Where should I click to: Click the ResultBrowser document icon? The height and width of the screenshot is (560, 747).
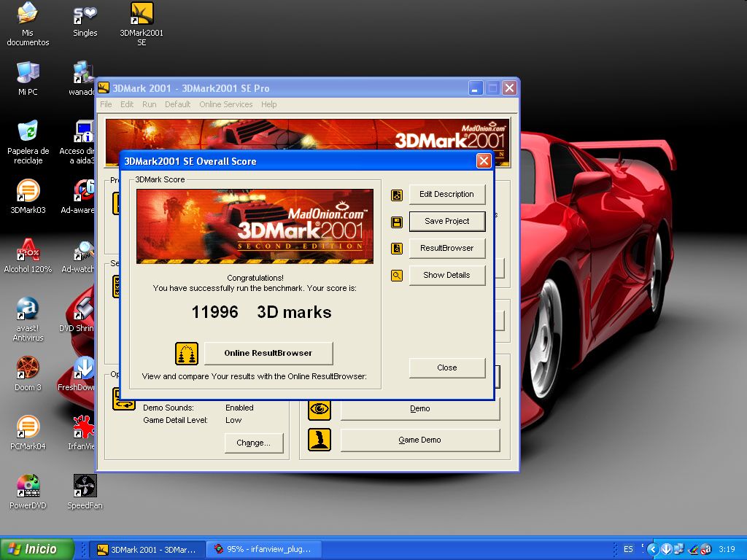pyautogui.click(x=397, y=249)
